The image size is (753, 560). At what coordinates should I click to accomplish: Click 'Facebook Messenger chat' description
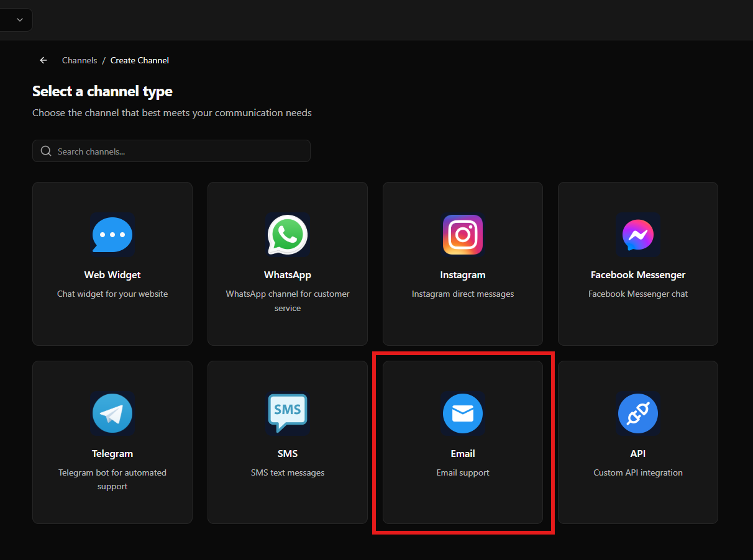click(638, 294)
